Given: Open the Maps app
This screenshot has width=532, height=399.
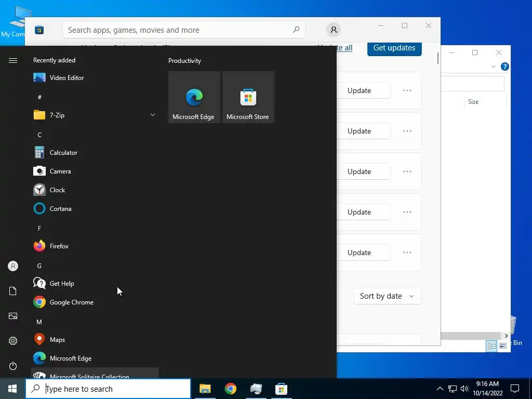Looking at the screenshot, I should (x=95, y=340).
